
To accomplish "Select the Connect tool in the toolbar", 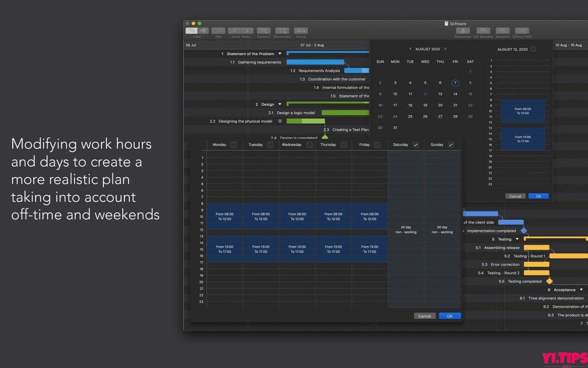I will pyautogui.click(x=263, y=31).
